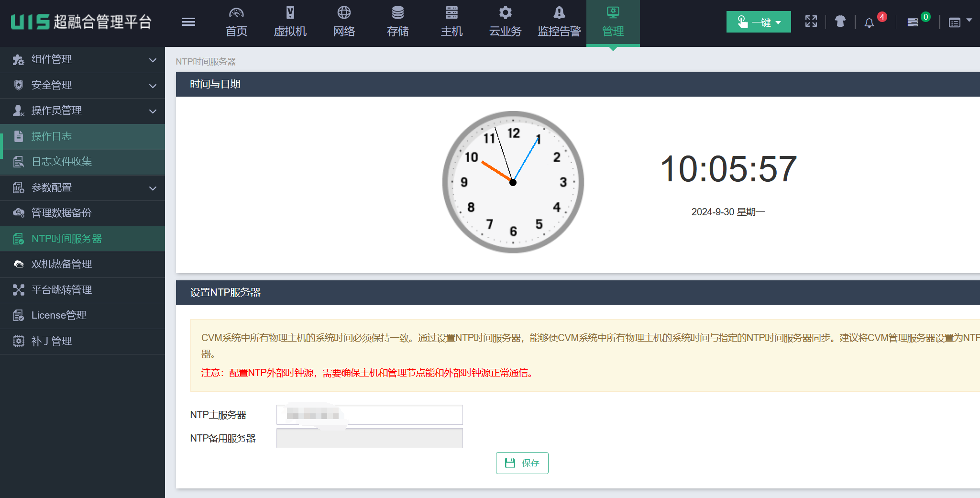Open 平台跳转管理 in the sidebar

pyautogui.click(x=82, y=290)
